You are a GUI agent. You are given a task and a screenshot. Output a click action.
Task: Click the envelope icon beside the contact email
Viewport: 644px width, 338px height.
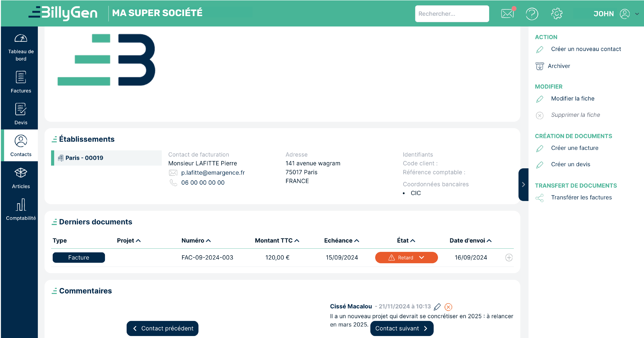173,173
